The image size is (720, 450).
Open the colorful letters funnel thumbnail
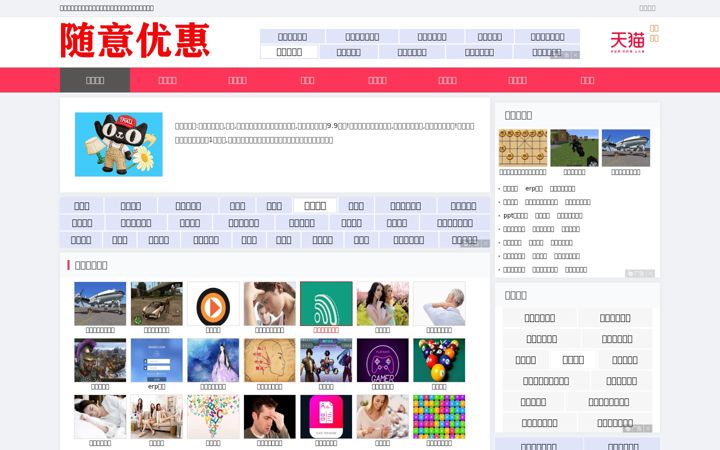(213, 417)
